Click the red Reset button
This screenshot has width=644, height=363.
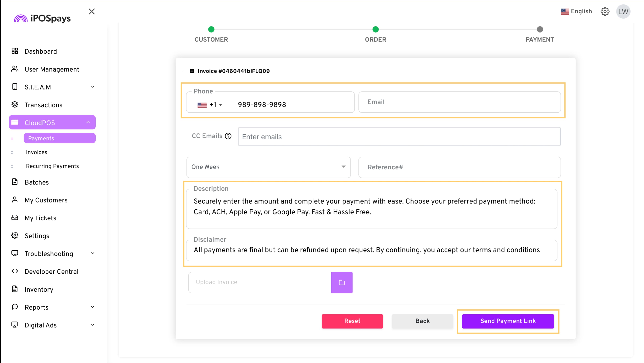pyautogui.click(x=352, y=321)
